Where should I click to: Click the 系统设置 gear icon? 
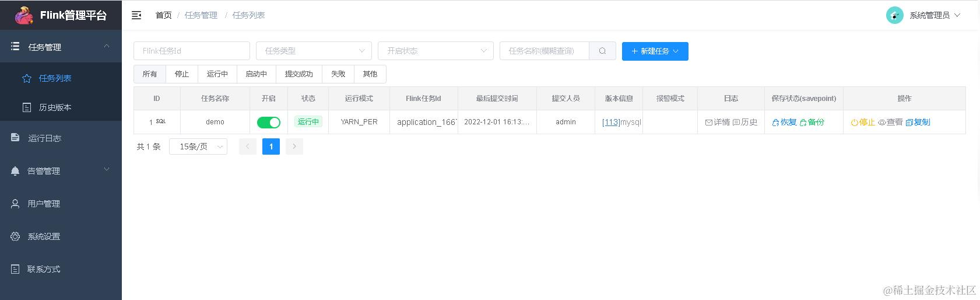pos(15,236)
